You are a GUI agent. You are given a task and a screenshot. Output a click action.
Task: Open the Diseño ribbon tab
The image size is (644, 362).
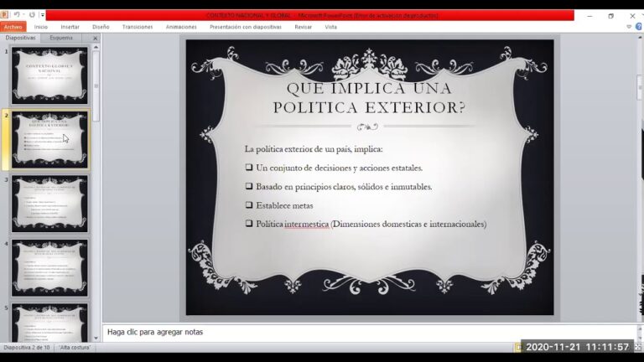pos(101,27)
